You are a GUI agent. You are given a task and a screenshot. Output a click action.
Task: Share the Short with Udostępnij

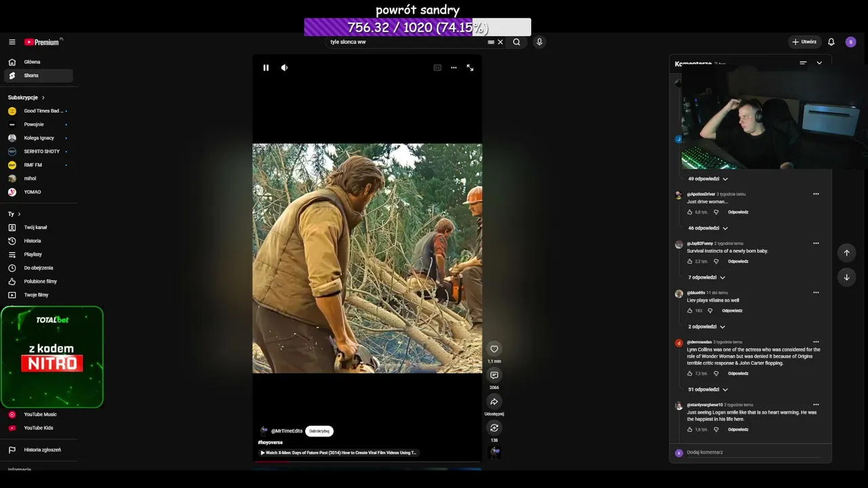(494, 402)
